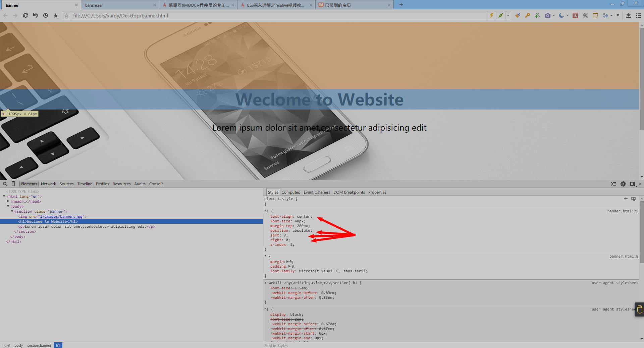The height and width of the screenshot is (348, 644).
Task: Open the crossed tools settings icon
Action: (x=585, y=15)
